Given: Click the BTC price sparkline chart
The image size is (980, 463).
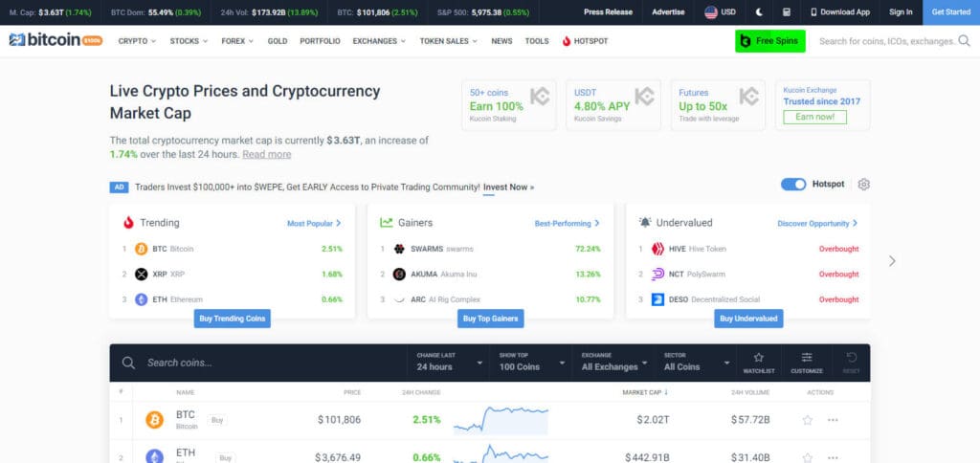Looking at the screenshot, I should coord(501,420).
